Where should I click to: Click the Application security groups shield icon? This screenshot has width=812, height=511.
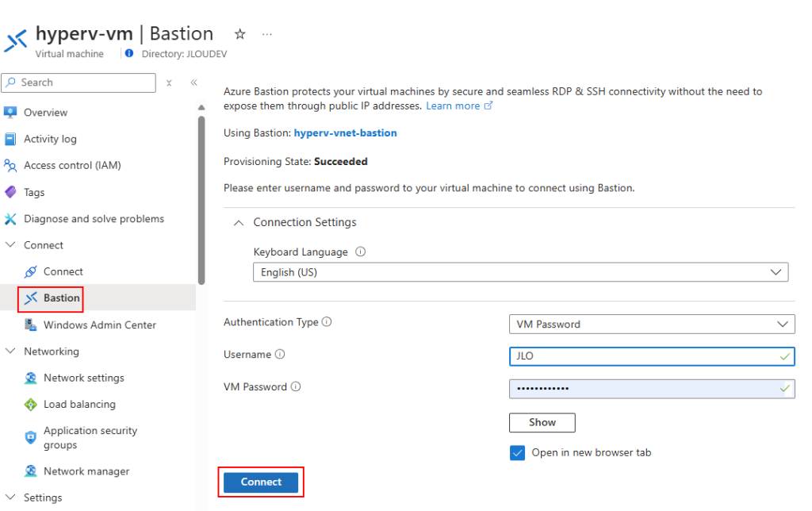(31, 437)
